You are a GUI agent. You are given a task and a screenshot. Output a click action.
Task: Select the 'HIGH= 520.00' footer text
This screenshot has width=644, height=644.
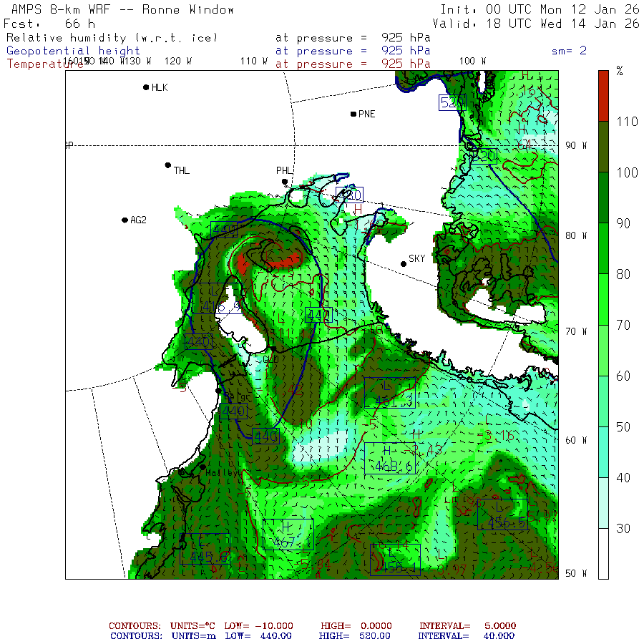tap(355, 636)
